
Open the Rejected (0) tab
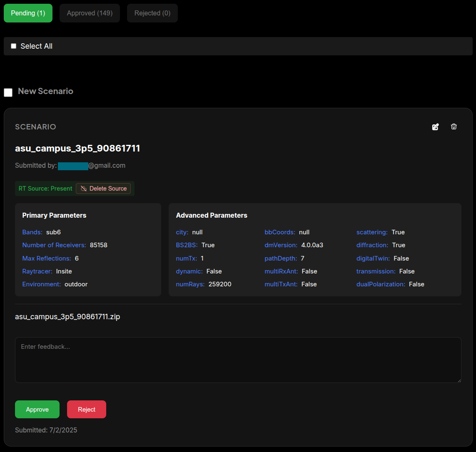152,13
